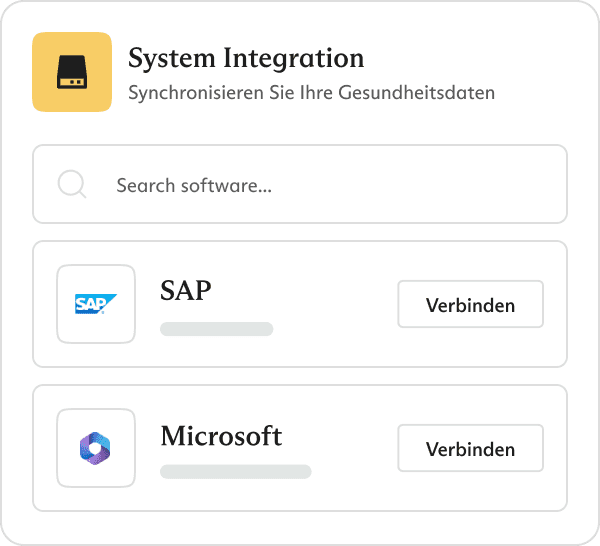Click the magnifying glass search icon
The image size is (600, 546).
(x=72, y=185)
